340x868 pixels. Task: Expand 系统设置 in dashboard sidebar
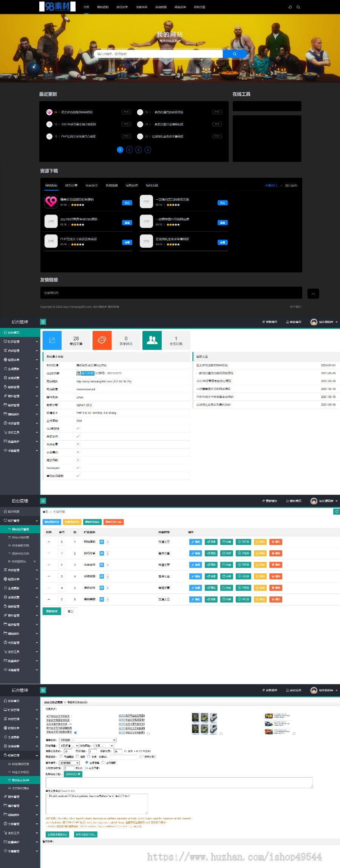pos(20,378)
